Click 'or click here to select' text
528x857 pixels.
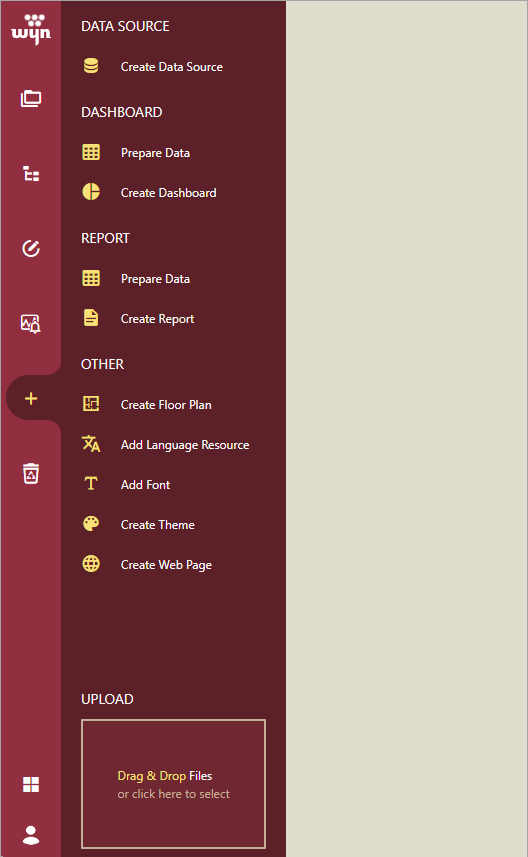point(173,794)
